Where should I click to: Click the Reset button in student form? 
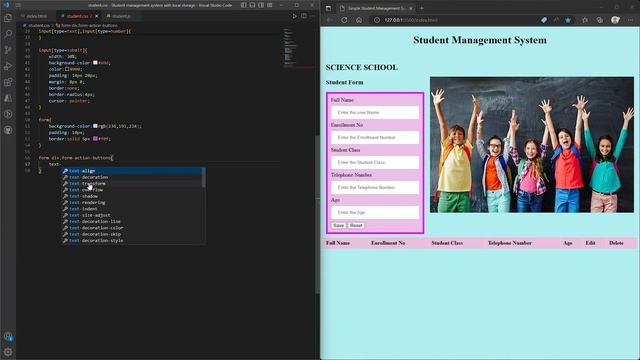coord(356,225)
